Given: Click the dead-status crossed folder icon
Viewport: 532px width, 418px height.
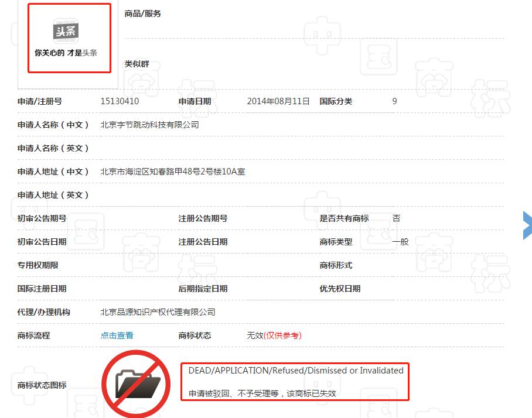Looking at the screenshot, I should [x=137, y=384].
